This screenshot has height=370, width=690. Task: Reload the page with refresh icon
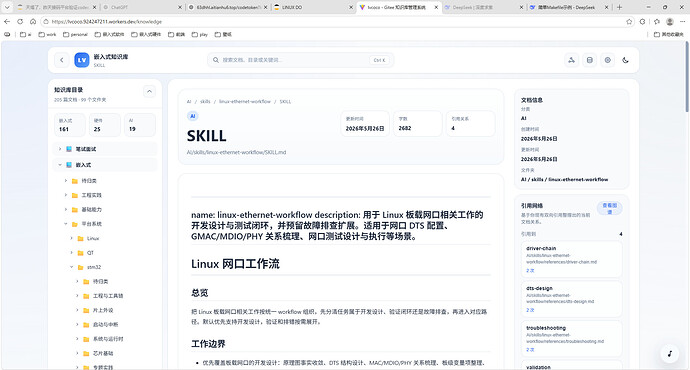click(x=20, y=21)
